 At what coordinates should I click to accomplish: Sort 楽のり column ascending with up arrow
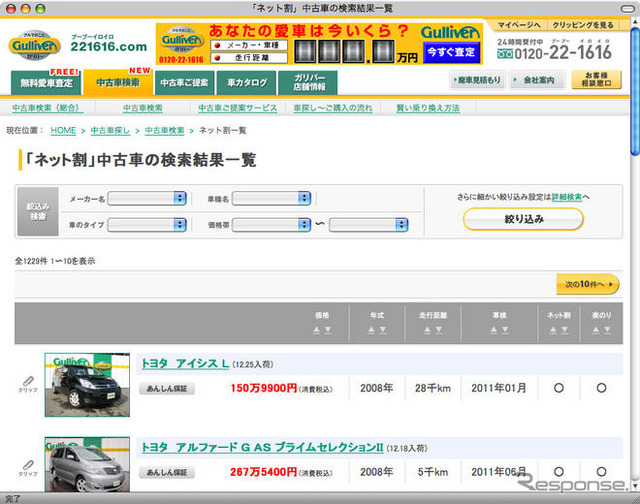coord(596,330)
